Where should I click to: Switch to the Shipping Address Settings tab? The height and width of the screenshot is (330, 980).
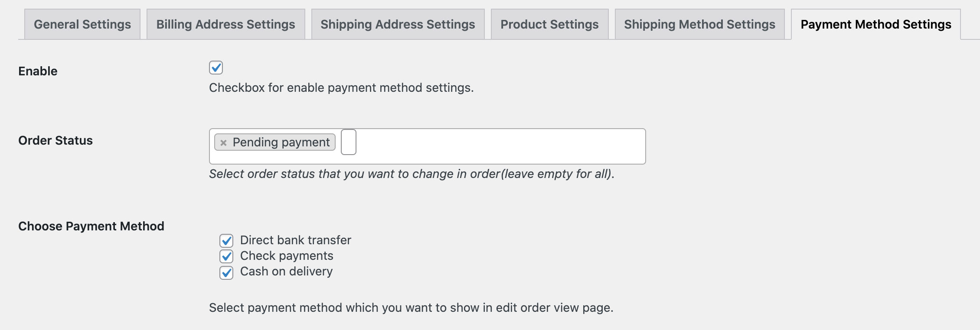click(397, 24)
